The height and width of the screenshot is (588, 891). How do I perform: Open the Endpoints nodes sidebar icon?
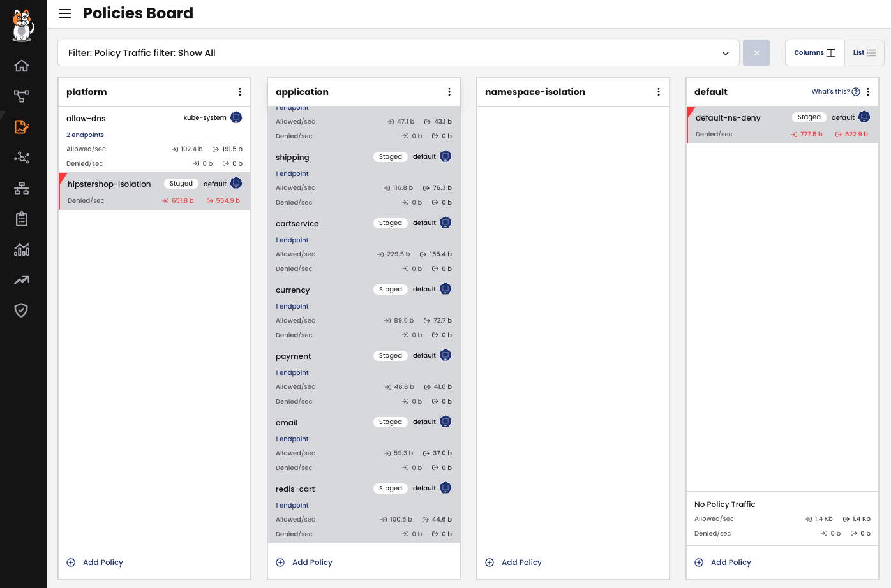(22, 158)
